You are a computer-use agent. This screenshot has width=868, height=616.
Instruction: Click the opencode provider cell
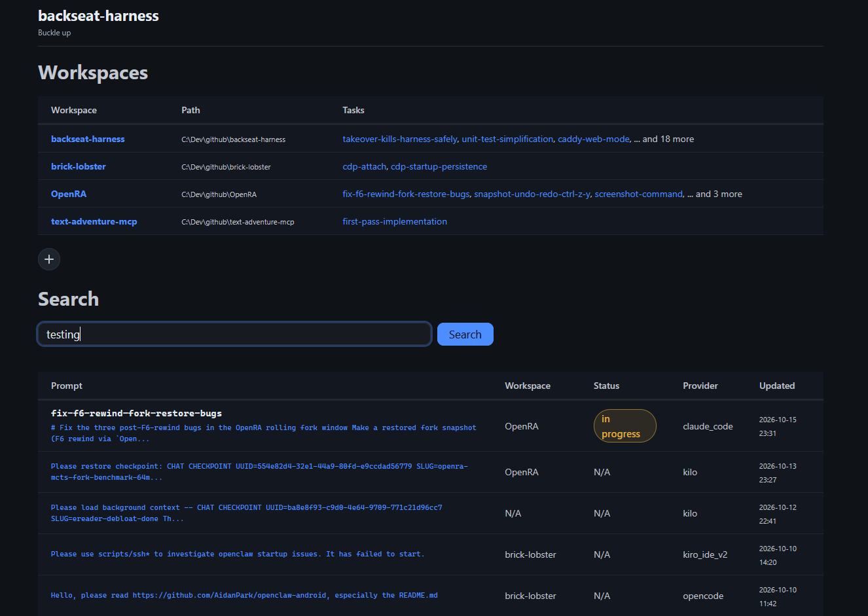(703, 596)
